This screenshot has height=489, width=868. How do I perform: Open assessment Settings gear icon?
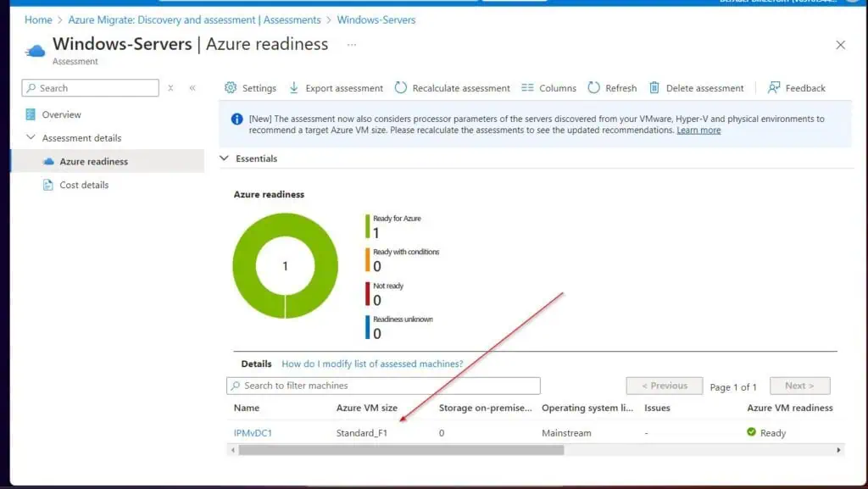coord(231,87)
